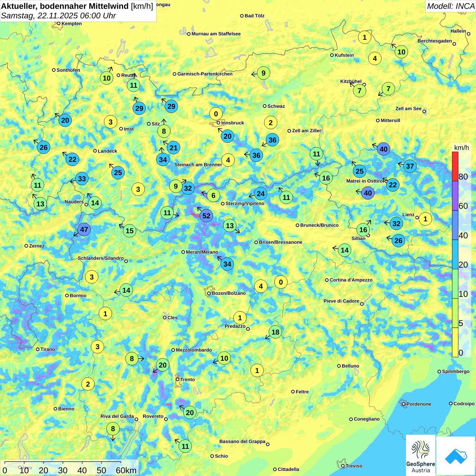Select the 16 marker beside Sillian
The width and height of the screenshot is (476, 476).
coord(363,230)
